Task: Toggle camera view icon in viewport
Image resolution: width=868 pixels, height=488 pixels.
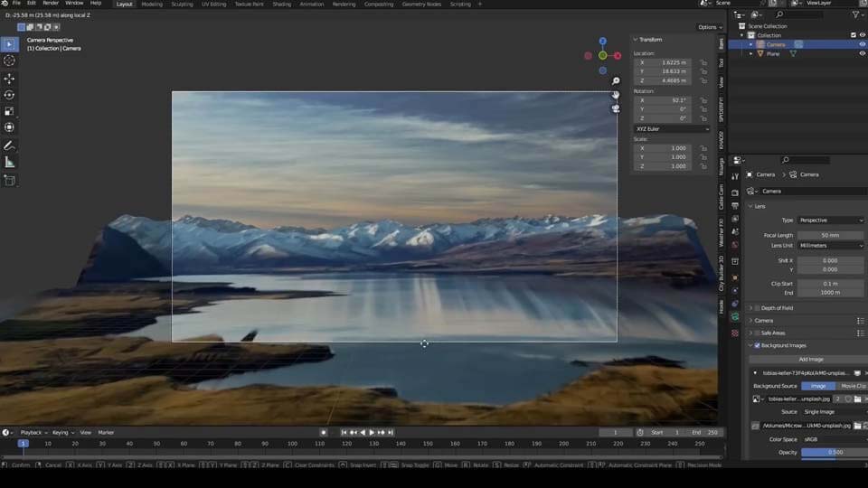Action: pos(616,109)
